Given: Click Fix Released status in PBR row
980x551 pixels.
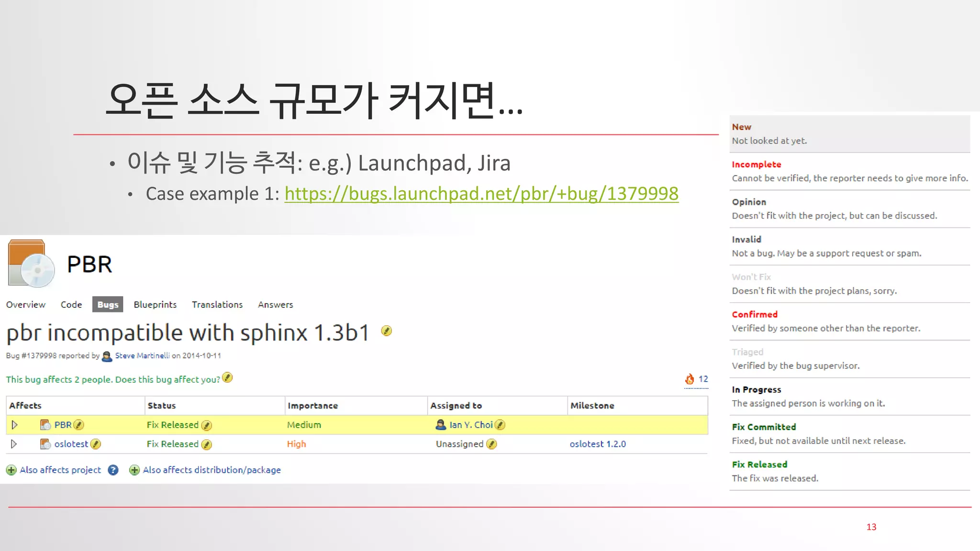Looking at the screenshot, I should click(172, 425).
